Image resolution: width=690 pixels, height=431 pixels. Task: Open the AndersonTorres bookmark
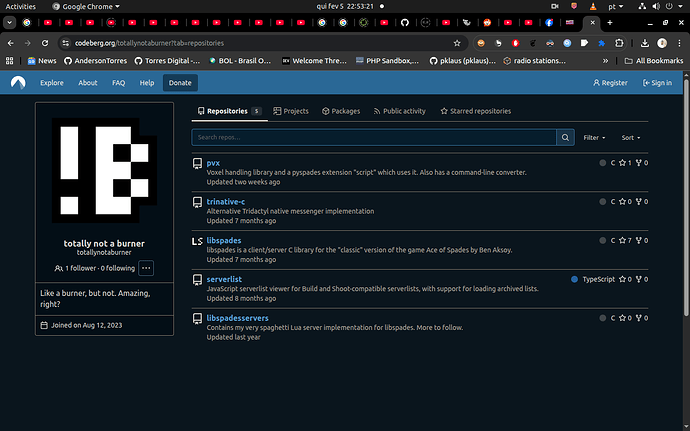95,61
